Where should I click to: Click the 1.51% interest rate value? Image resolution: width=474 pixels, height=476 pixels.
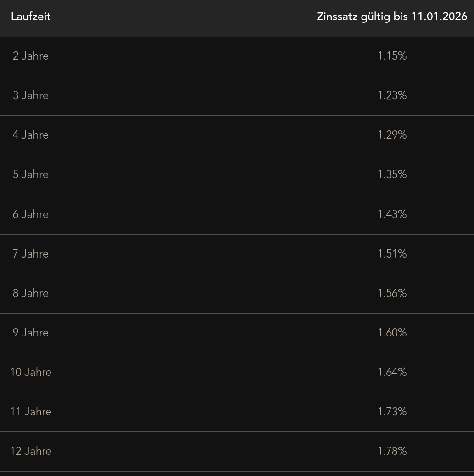pos(392,254)
